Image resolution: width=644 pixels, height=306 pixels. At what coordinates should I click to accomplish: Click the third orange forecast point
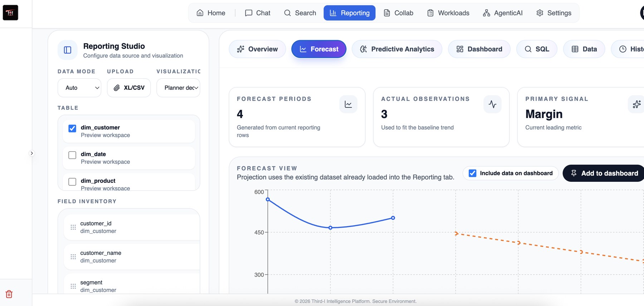coord(581,252)
